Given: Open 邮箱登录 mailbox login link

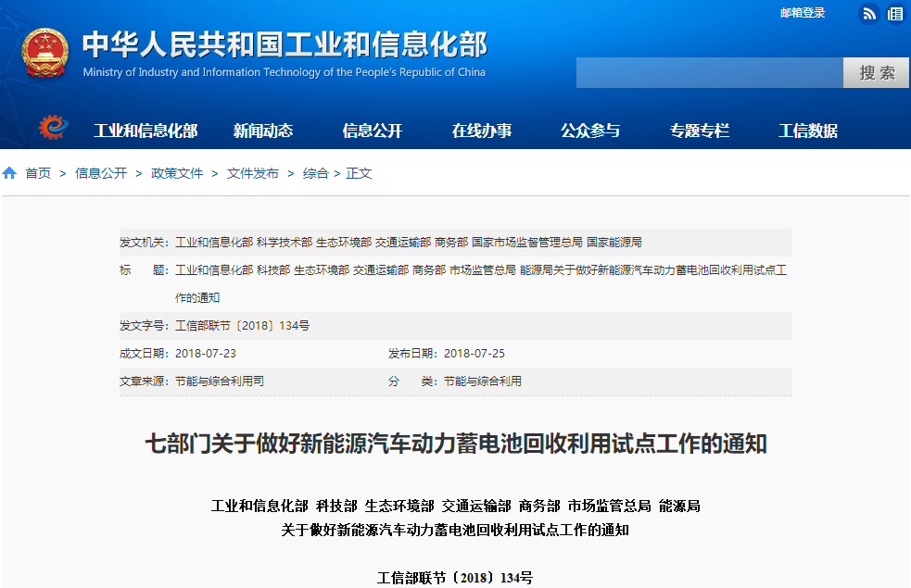Looking at the screenshot, I should tap(803, 13).
